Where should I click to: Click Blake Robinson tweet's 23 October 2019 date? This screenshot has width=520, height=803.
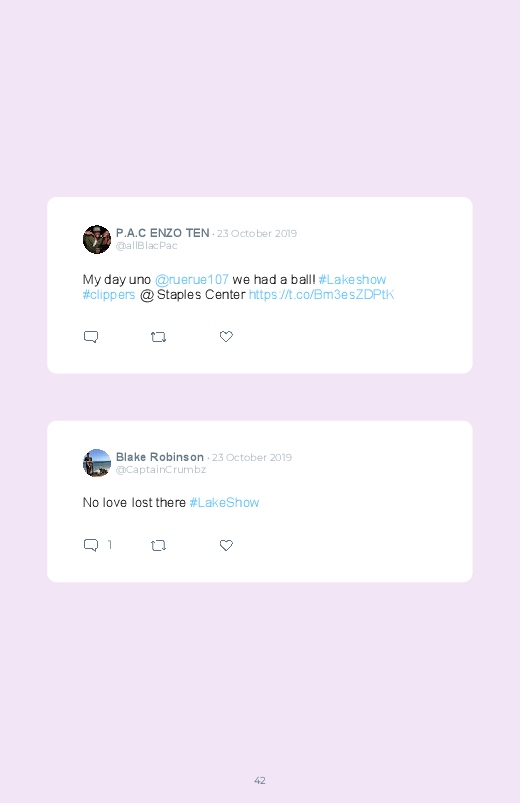[x=252, y=457]
